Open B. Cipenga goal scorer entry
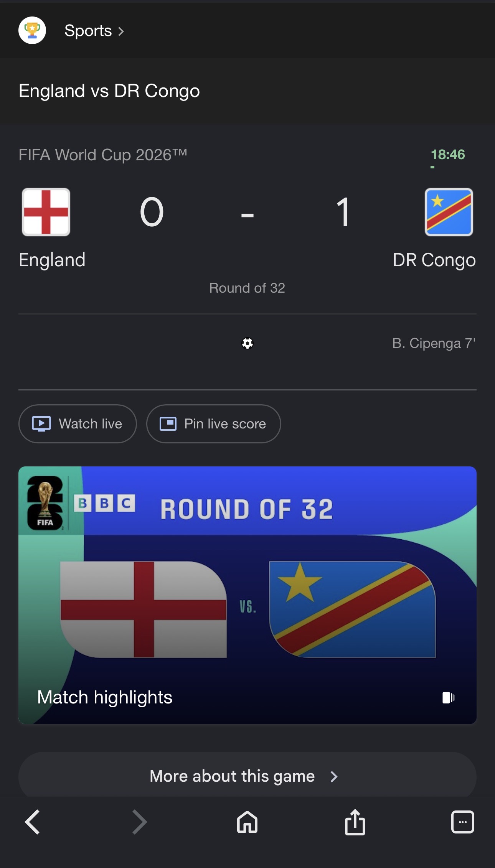Image resolution: width=495 pixels, height=868 pixels. (434, 343)
